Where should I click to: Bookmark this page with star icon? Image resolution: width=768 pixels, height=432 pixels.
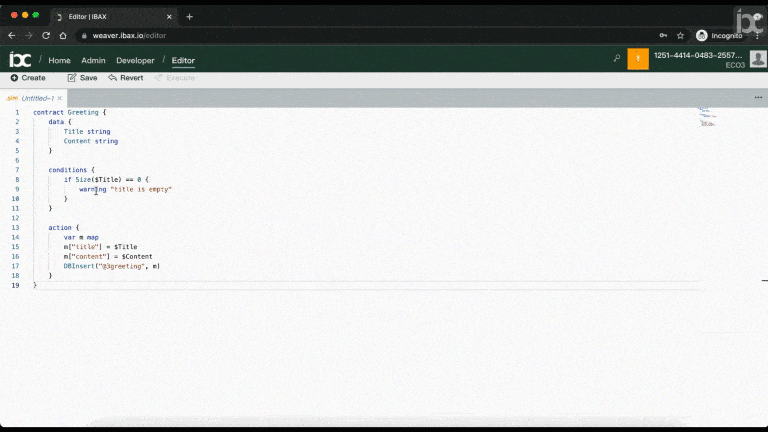coord(680,35)
